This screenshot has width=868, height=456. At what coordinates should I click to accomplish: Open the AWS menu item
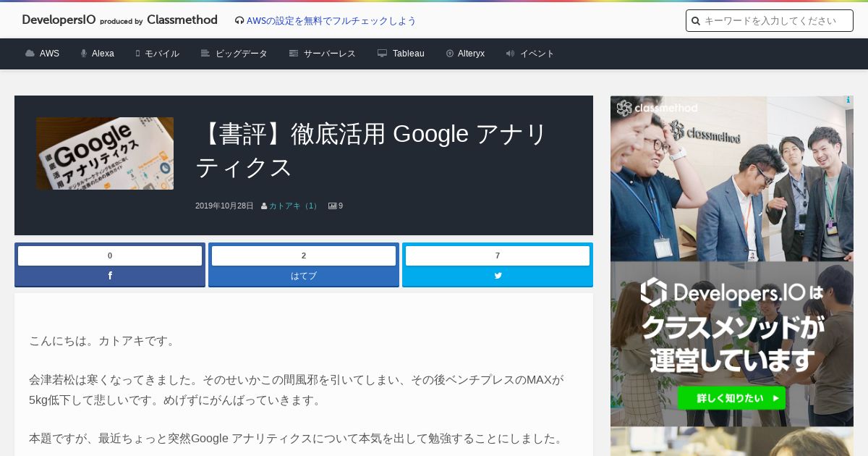(x=49, y=54)
